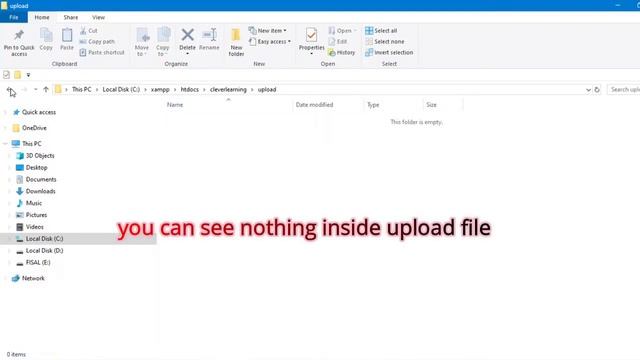
Task: Go back with the Back arrow
Action: point(10,89)
